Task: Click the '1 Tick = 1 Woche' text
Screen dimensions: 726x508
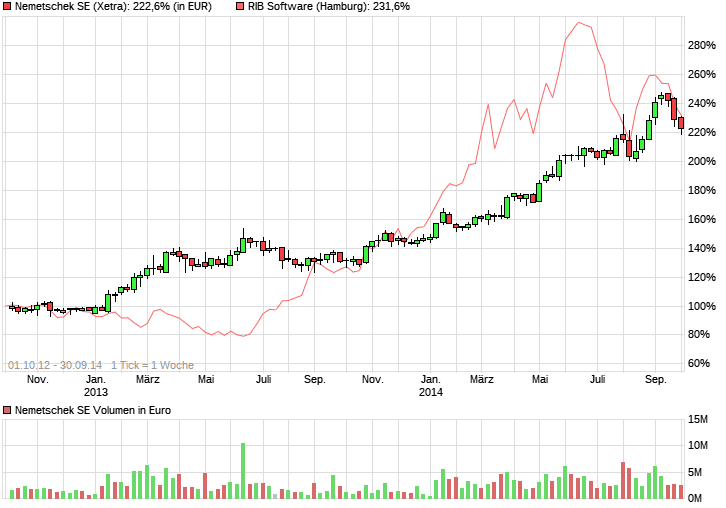Action: [152, 365]
